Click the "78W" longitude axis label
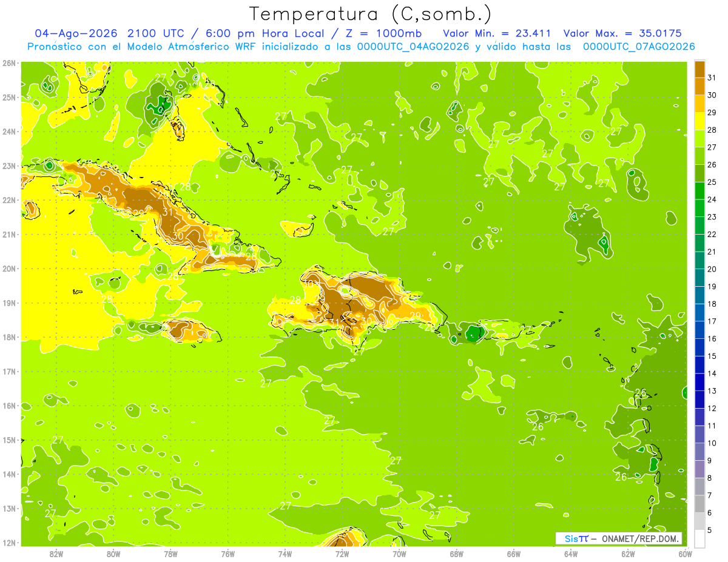Screen dimensions: 728x562 [x=170, y=554]
